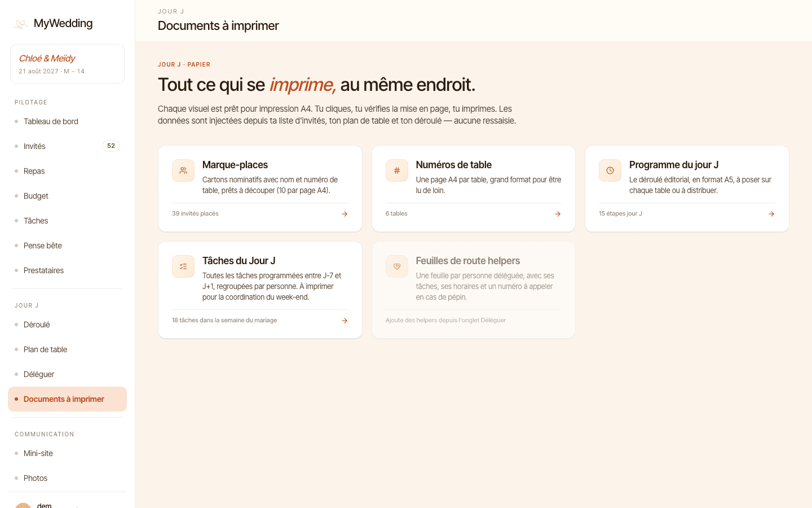Click '6 tables' text
Image resolution: width=812 pixels, height=508 pixels.
click(x=396, y=213)
